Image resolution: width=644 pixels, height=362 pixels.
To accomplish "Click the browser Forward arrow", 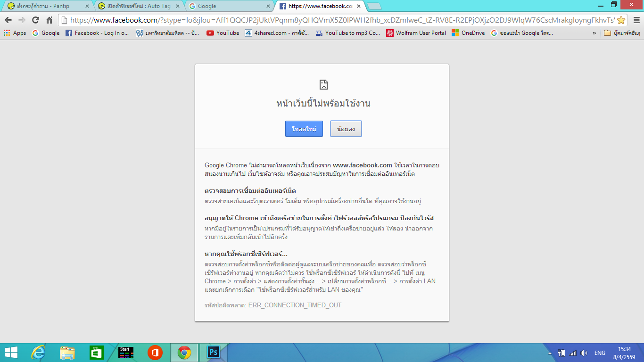I will point(22,20).
